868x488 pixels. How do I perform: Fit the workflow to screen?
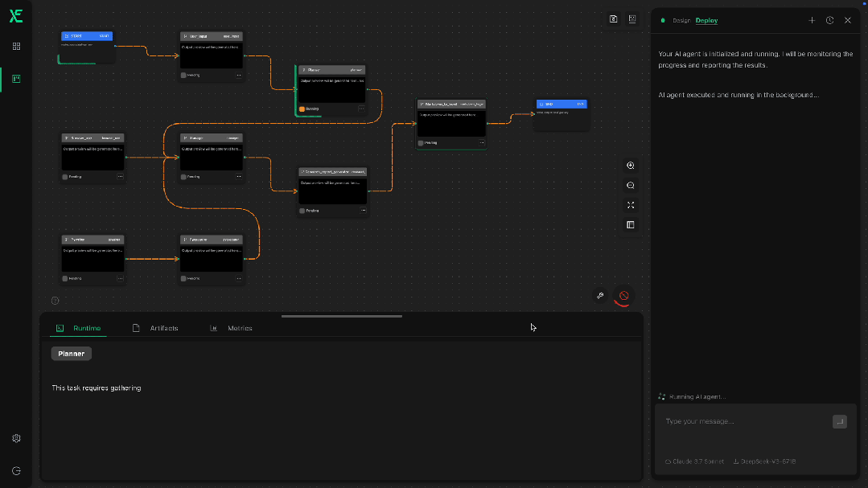[x=631, y=205]
